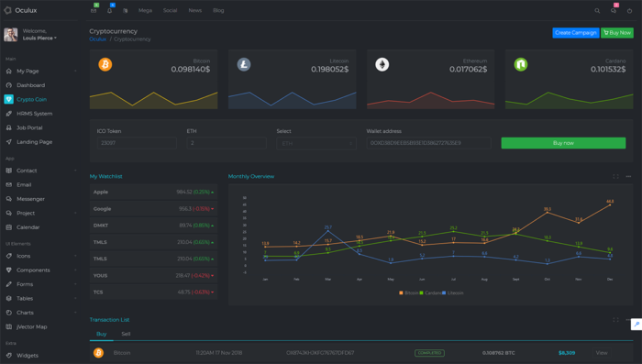Image resolution: width=642 pixels, height=364 pixels.
Task: Open the floating settings wrench button
Action: click(636, 324)
